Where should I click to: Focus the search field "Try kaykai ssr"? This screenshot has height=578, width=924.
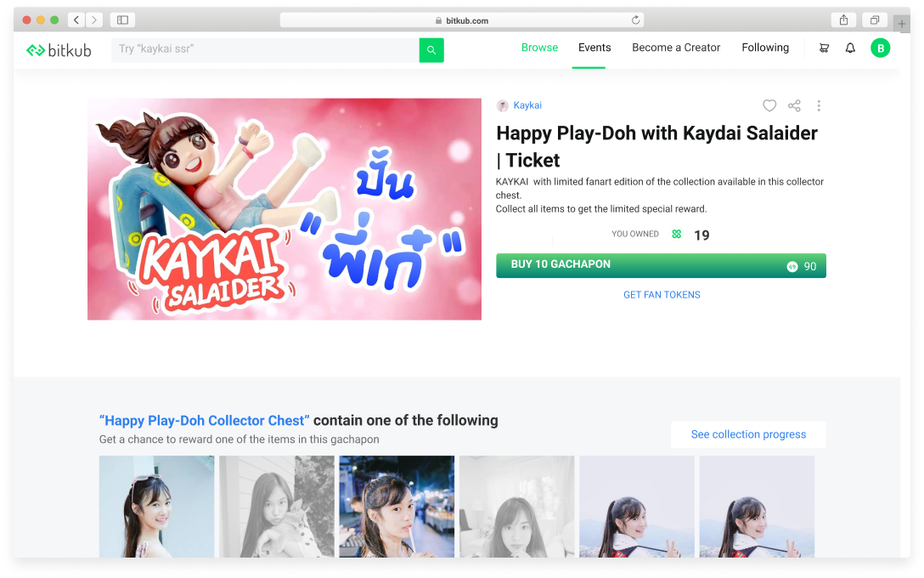coord(265,49)
